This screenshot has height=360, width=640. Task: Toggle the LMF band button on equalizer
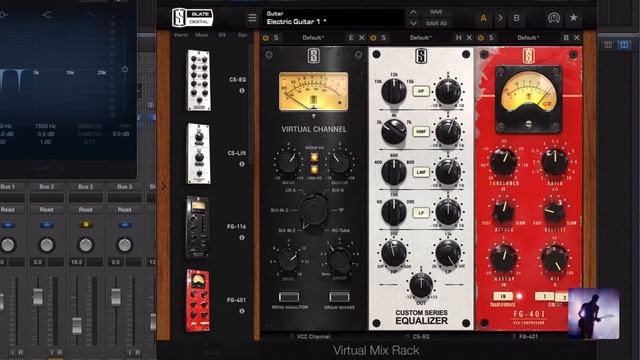(421, 172)
